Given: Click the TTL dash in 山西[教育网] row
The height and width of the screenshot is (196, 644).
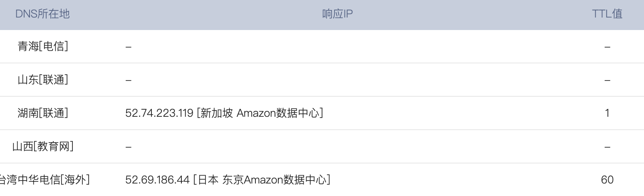Looking at the screenshot, I should tap(607, 147).
